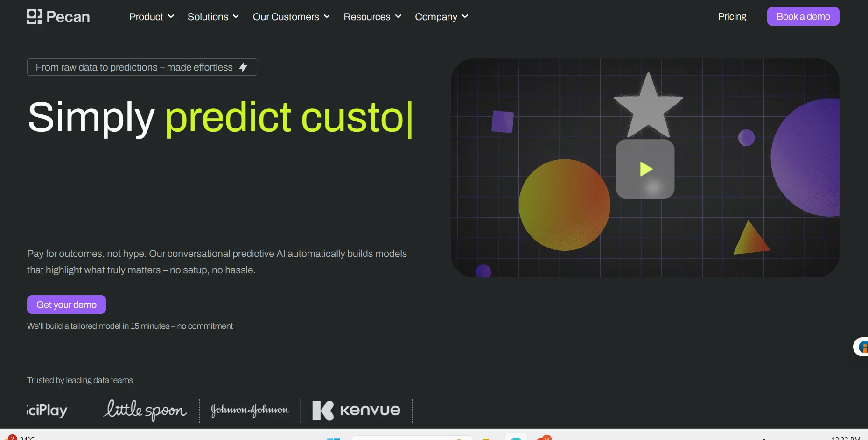
Task: Click the orange sphere in video thumbnail
Action: click(564, 205)
